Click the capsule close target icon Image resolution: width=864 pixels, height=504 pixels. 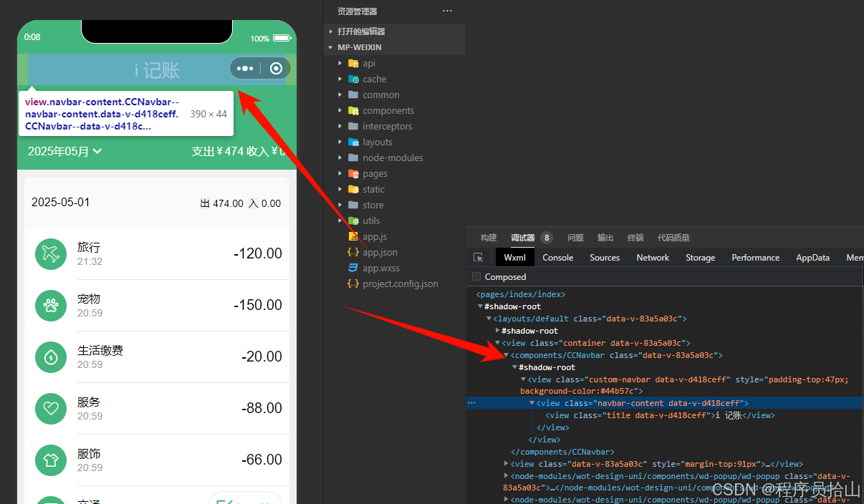[x=277, y=69]
